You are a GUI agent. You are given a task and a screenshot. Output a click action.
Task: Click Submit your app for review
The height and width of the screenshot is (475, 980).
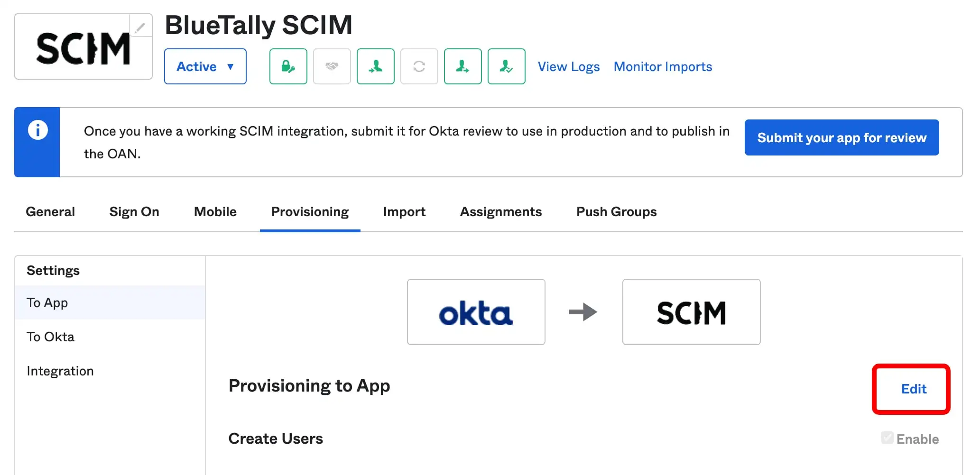[841, 137]
